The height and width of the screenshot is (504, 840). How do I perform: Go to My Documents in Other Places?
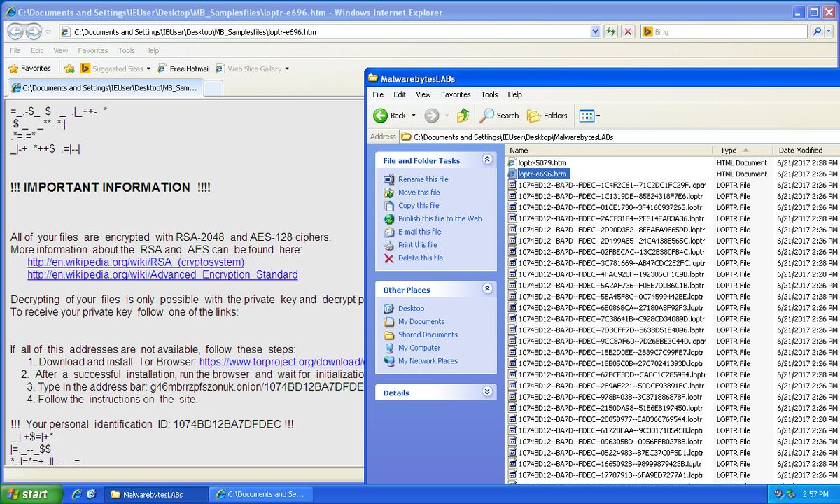tap(421, 322)
